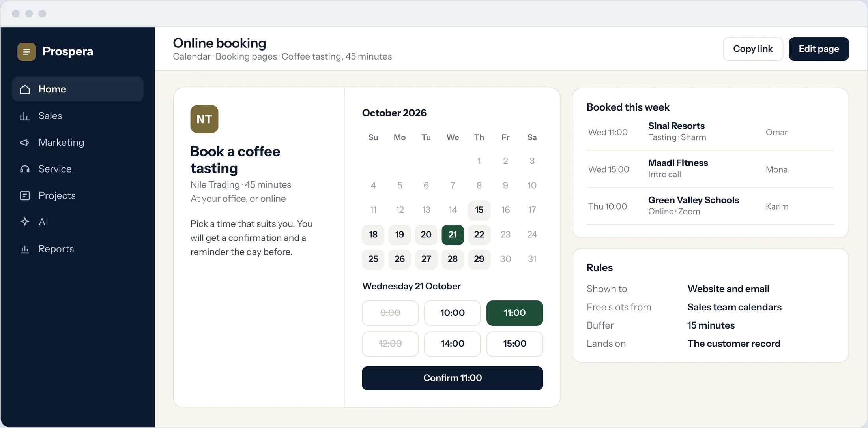Image resolution: width=868 pixels, height=428 pixels.
Task: Open the Sinai Resorts booking
Action: (710, 132)
